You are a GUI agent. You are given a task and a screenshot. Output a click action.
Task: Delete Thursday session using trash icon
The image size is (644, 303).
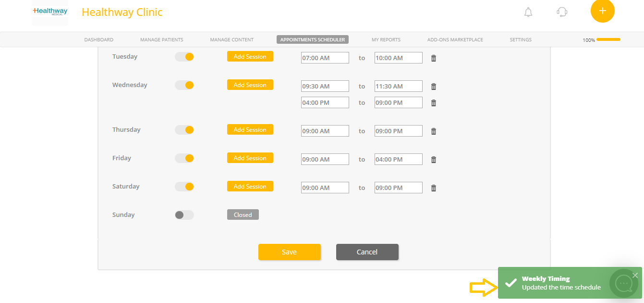[x=434, y=131]
